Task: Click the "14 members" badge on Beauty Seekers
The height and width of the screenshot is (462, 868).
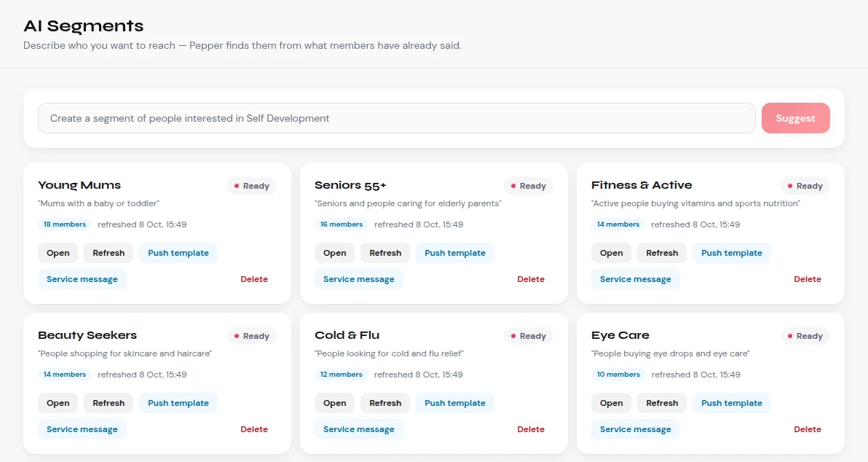Action: (x=65, y=375)
